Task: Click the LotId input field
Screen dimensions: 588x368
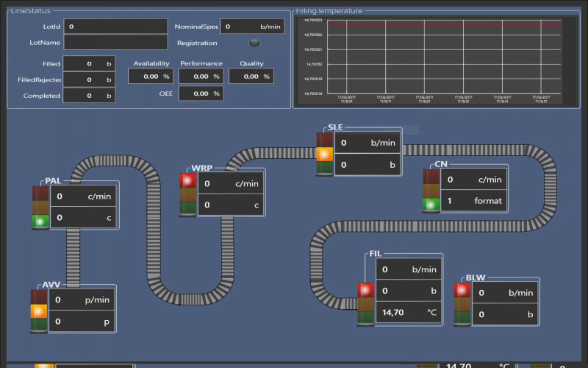Action: click(x=115, y=26)
